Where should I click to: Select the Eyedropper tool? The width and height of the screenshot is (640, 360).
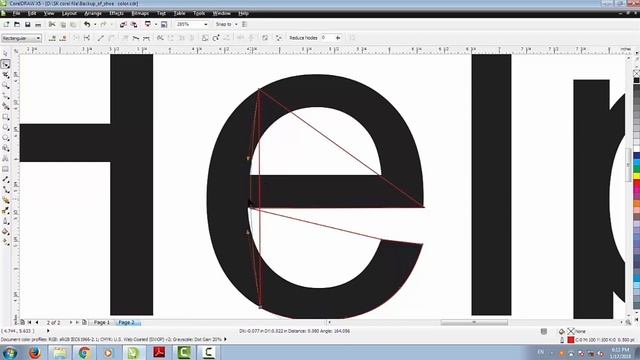coord(5,211)
